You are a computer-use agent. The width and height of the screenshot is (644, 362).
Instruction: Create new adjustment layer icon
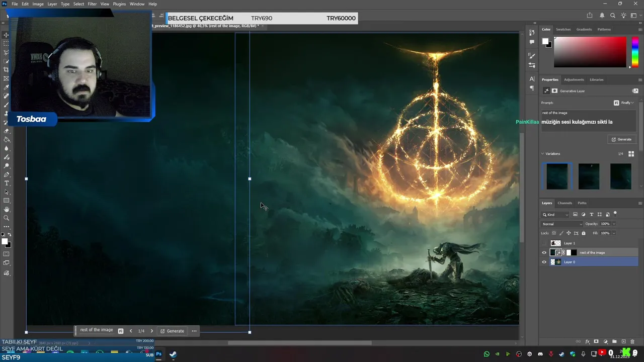[606, 341]
